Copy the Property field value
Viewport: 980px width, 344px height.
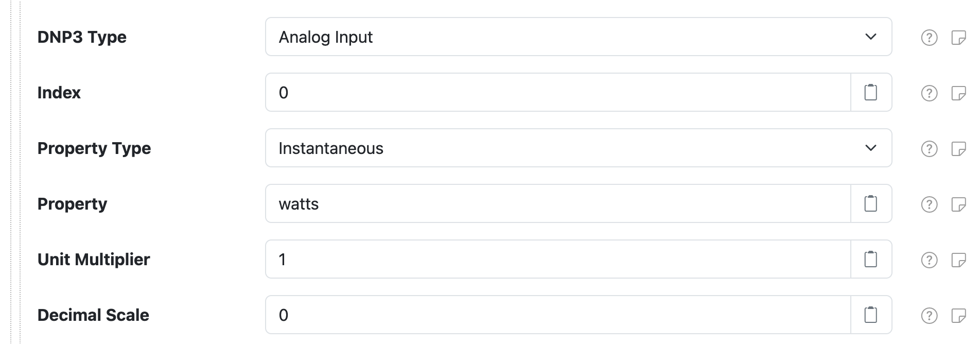[x=870, y=203]
